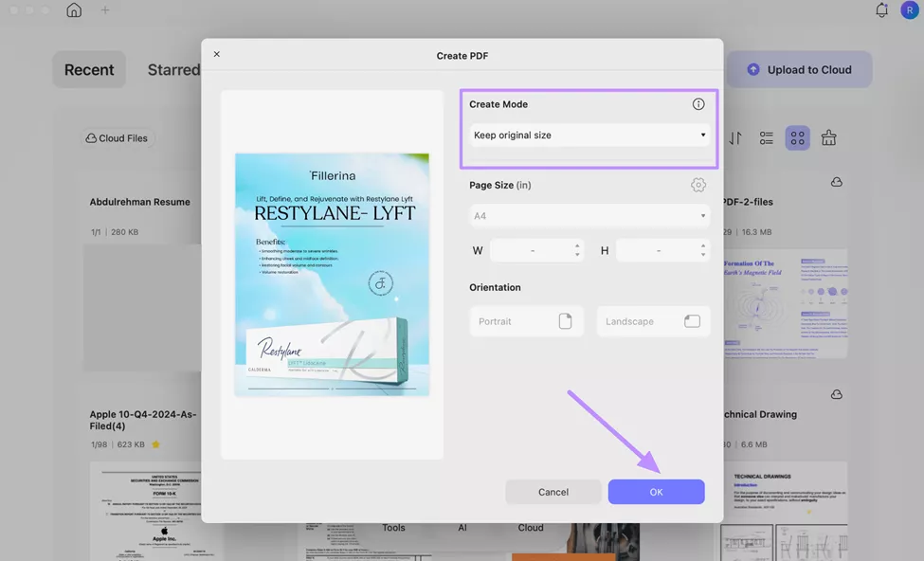Open the Create Mode dropdown
Screen dimensions: 924x561
589,135
